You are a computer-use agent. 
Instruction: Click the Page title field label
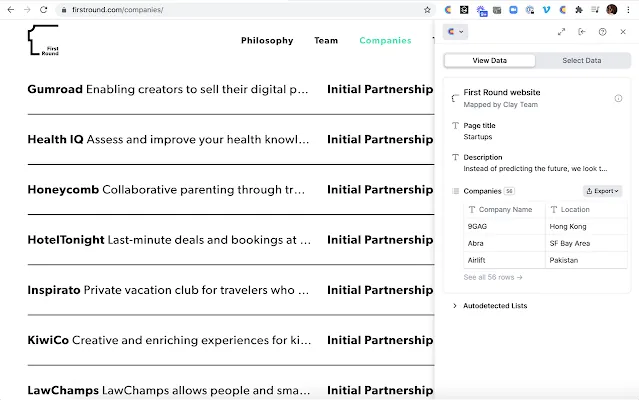[x=479, y=126]
